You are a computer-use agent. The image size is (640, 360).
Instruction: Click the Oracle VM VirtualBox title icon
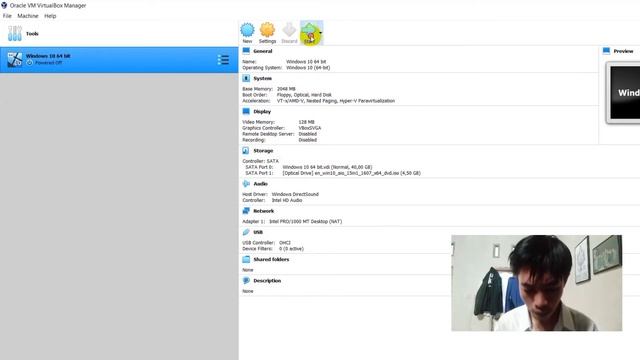(4, 5)
